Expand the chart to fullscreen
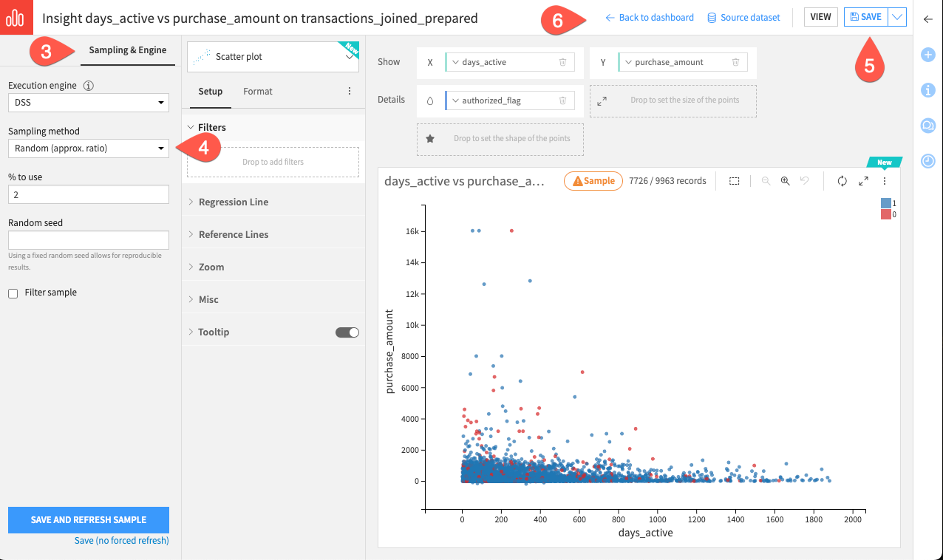 (x=863, y=181)
